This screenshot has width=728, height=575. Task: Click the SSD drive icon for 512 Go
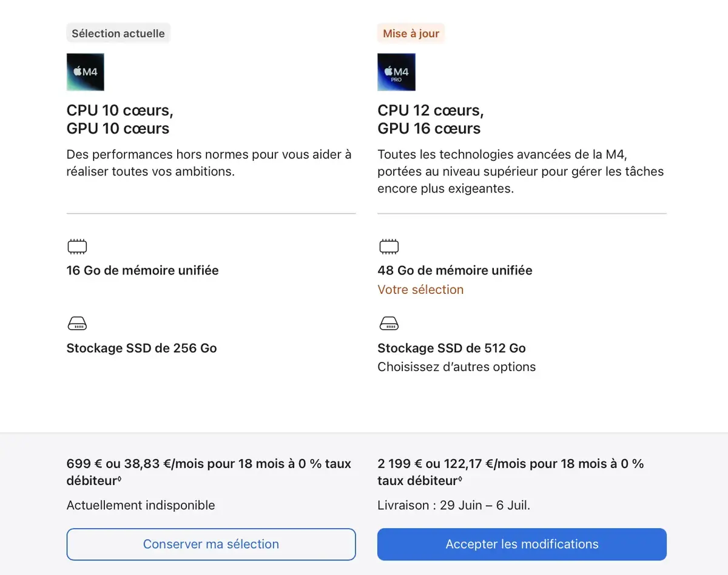click(x=389, y=323)
